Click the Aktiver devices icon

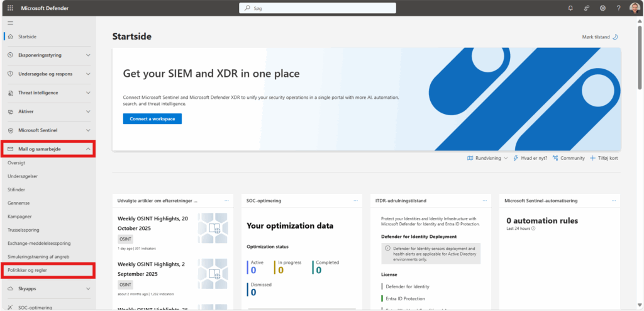pyautogui.click(x=11, y=111)
